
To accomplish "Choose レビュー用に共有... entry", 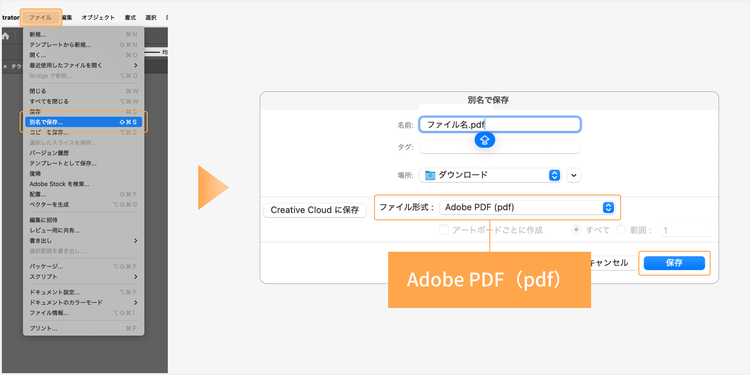I will pyautogui.click(x=83, y=231).
